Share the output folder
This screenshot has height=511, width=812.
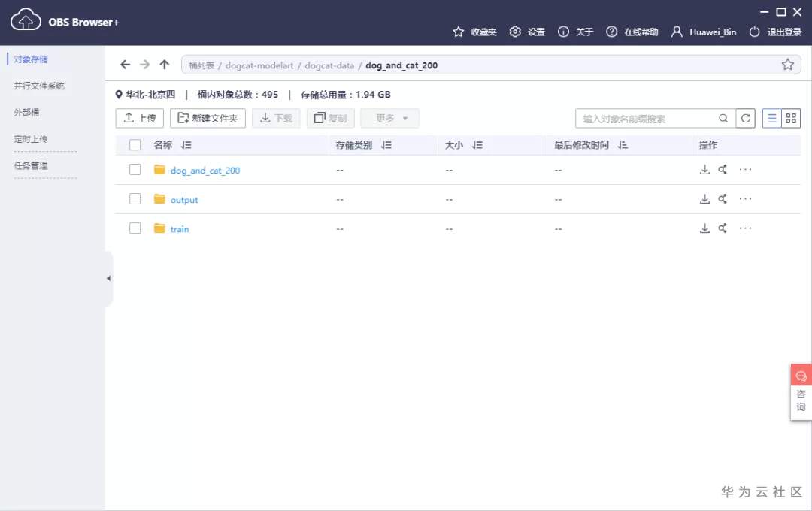pos(723,199)
